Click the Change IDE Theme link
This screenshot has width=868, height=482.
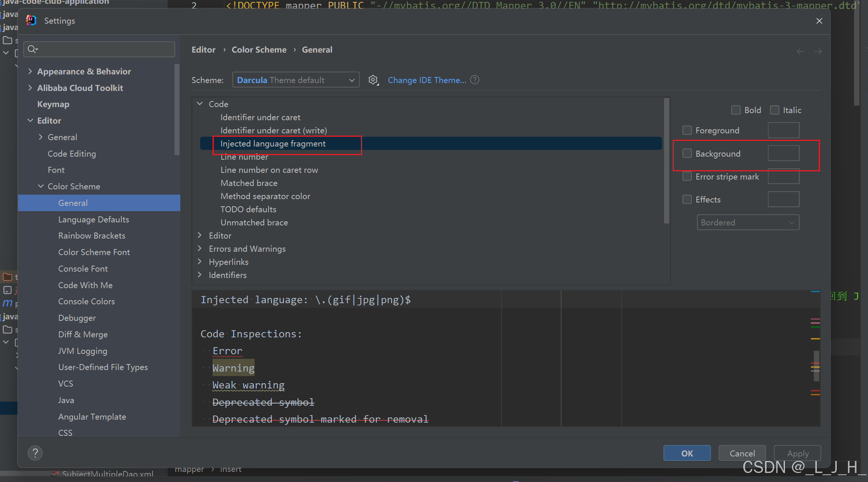pos(427,80)
